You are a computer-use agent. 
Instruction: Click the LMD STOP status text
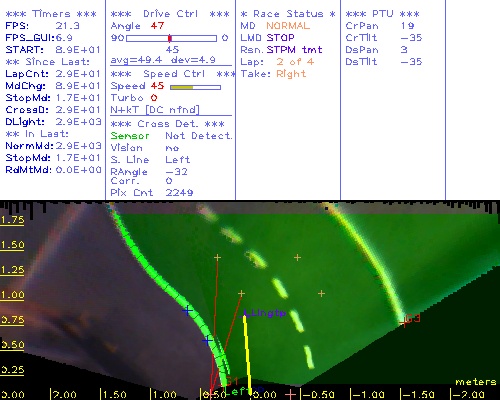point(267,38)
